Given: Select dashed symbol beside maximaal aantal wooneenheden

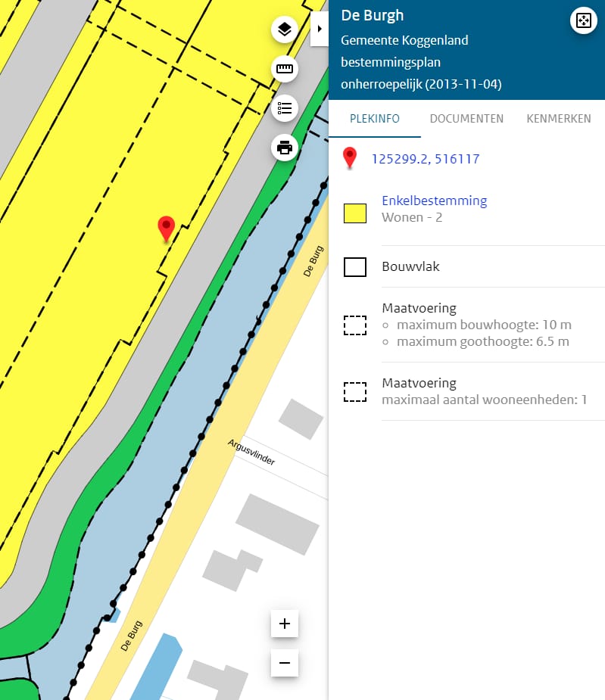Looking at the screenshot, I should click(x=355, y=391).
